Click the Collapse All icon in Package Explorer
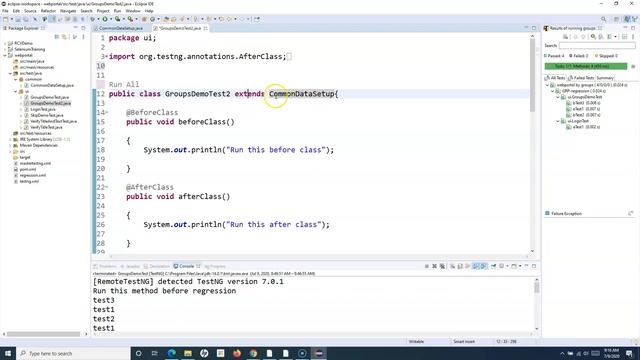The height and width of the screenshot is (360, 640). [x=57, y=37]
